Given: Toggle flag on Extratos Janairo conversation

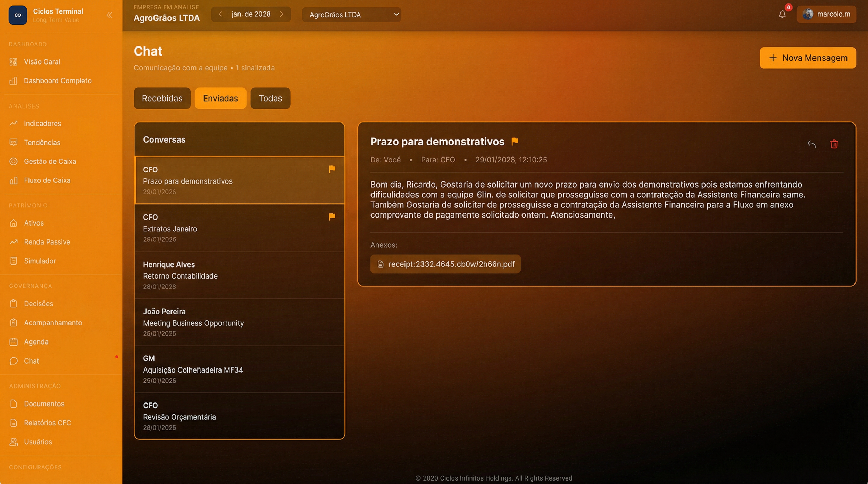Looking at the screenshot, I should 332,217.
